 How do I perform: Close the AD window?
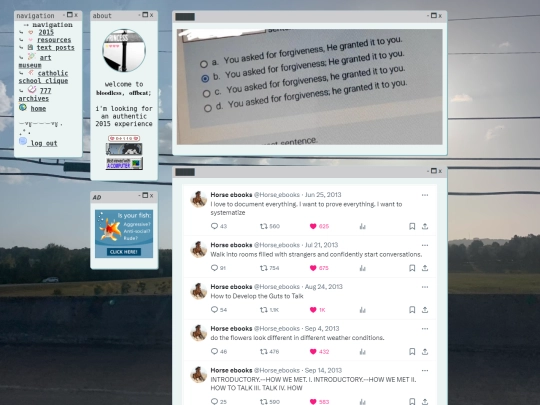coord(152,196)
